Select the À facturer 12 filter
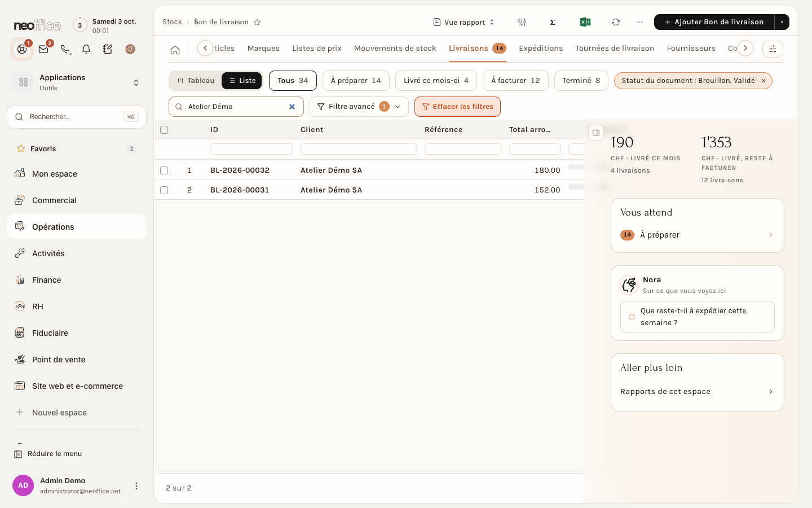The height and width of the screenshot is (508, 812). (x=515, y=81)
